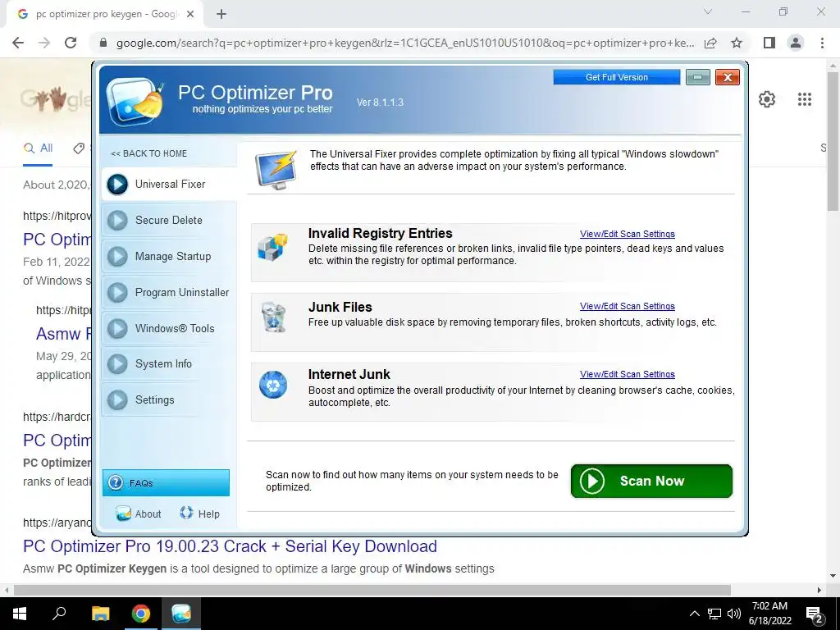
Task: Open File Explorer from taskbar
Action: (100, 614)
